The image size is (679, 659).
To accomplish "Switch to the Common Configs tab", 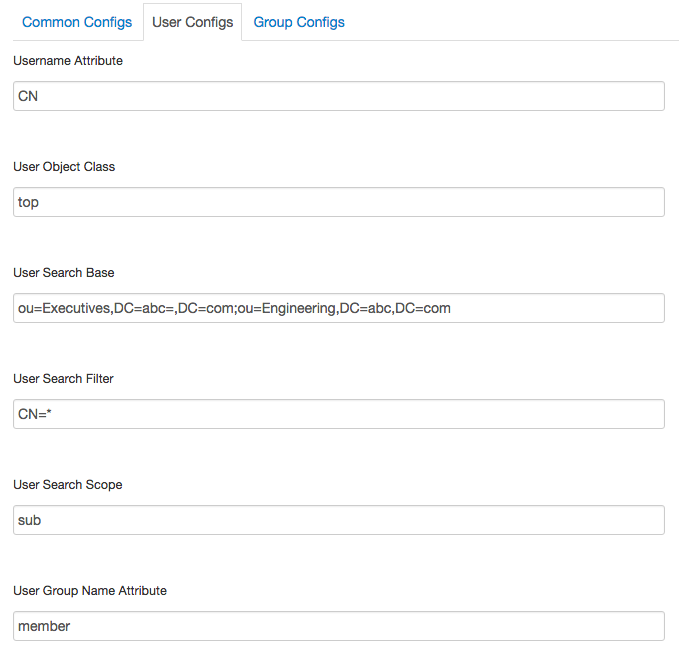I will click(x=77, y=22).
